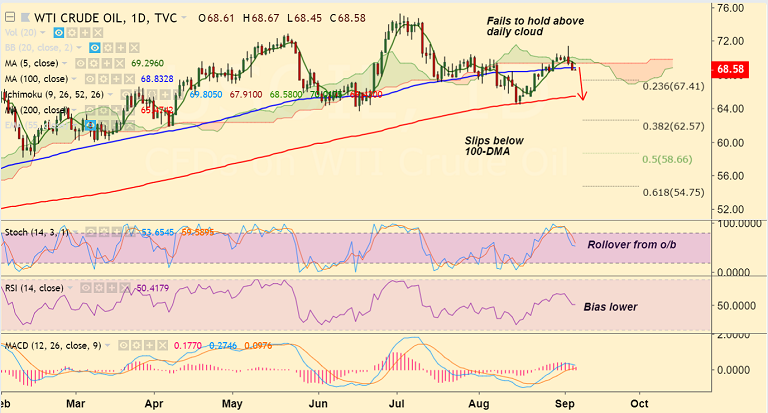Remove the Vol (20) indicator with X

click(x=98, y=33)
